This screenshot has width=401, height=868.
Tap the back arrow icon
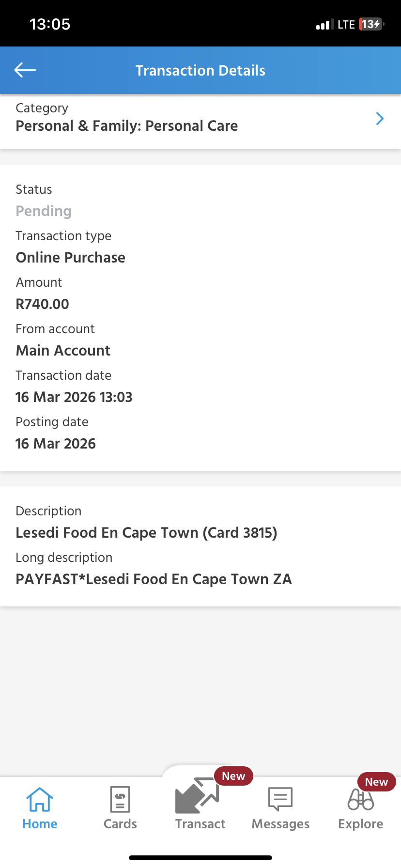point(25,70)
